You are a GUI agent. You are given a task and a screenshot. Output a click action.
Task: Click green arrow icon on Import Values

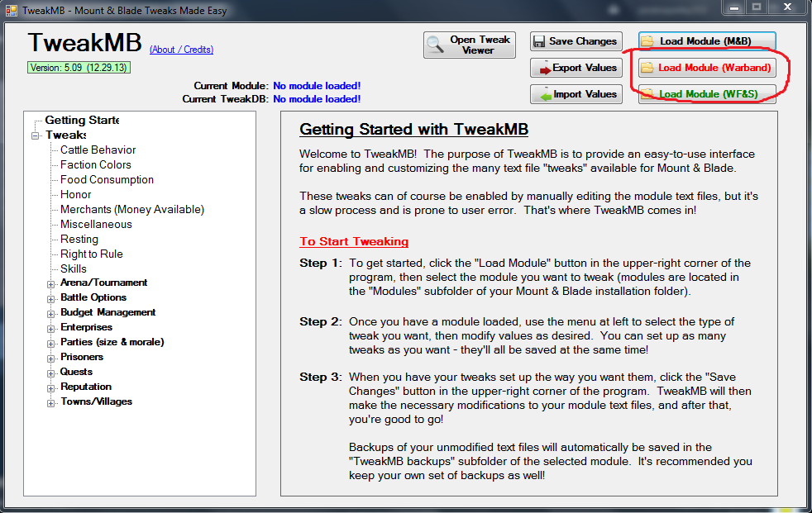[546, 95]
